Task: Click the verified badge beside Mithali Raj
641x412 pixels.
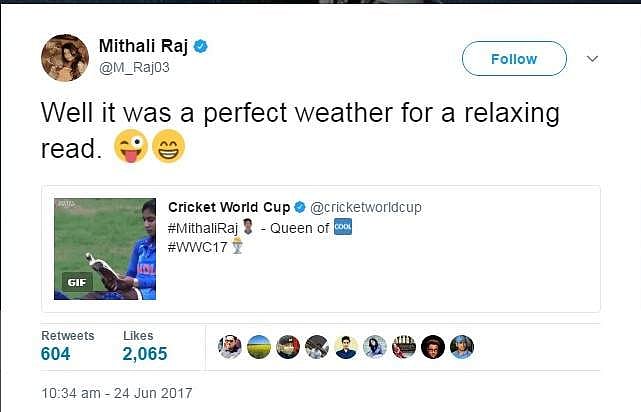Action: 200,46
